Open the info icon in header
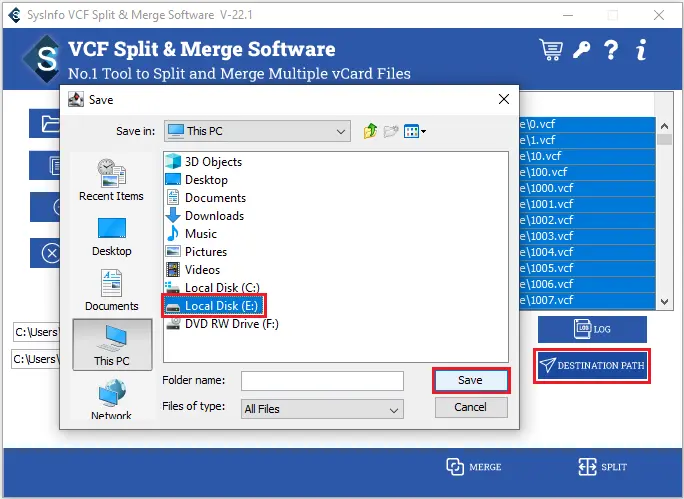684x499 pixels. point(641,50)
